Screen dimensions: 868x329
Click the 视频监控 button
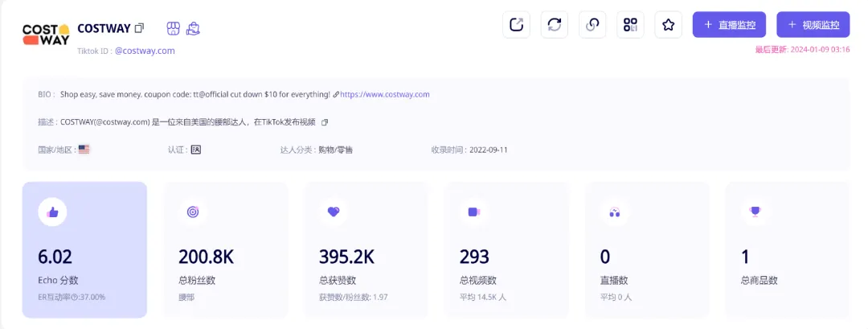click(x=813, y=25)
